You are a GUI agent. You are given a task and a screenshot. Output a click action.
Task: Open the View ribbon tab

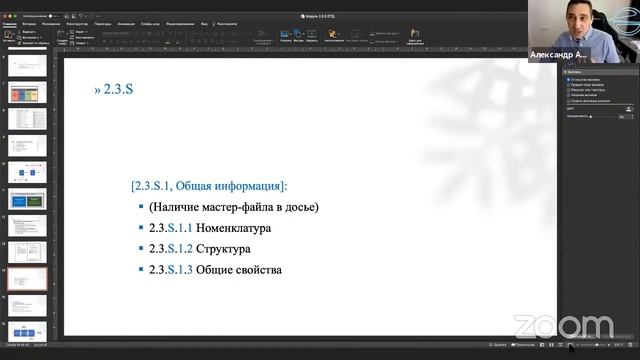tap(204, 24)
